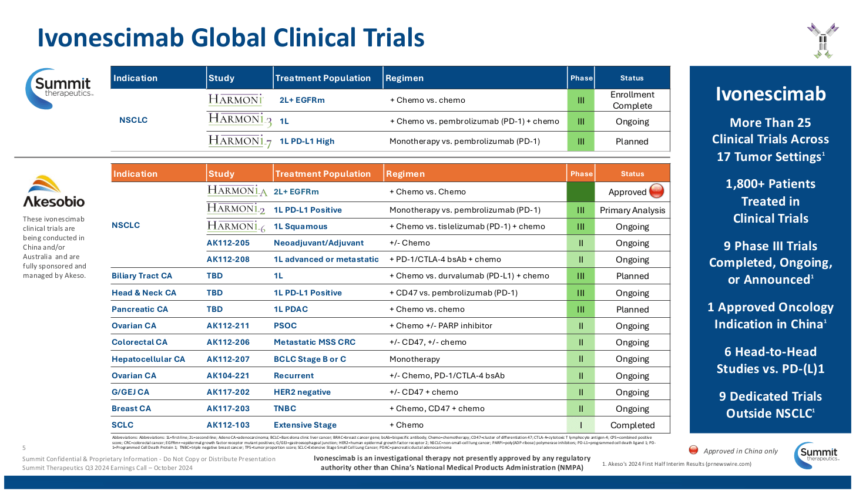
Task: Click the Primary Analysis status cell
Action: pos(632,209)
